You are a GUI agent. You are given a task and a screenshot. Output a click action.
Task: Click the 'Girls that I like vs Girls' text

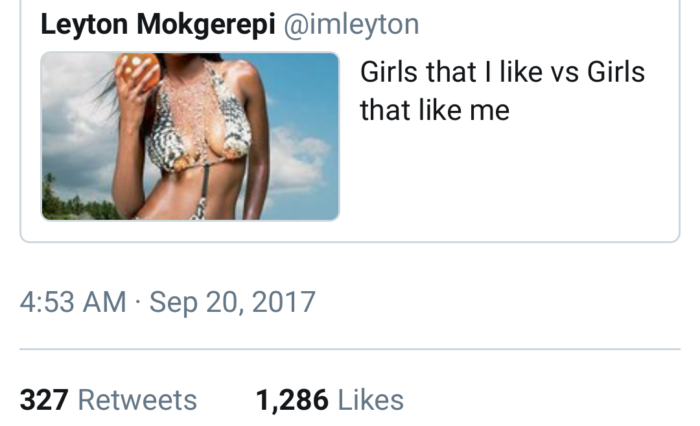point(502,72)
